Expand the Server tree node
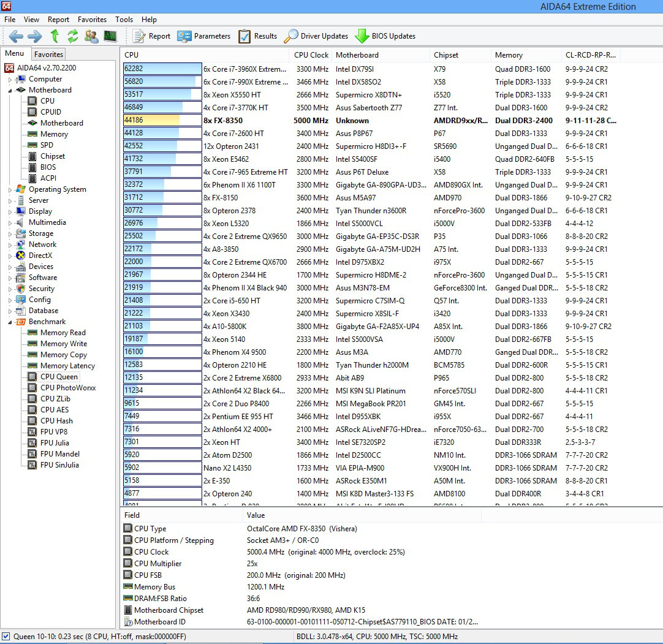Screen dimensions: 663x644 (10, 201)
